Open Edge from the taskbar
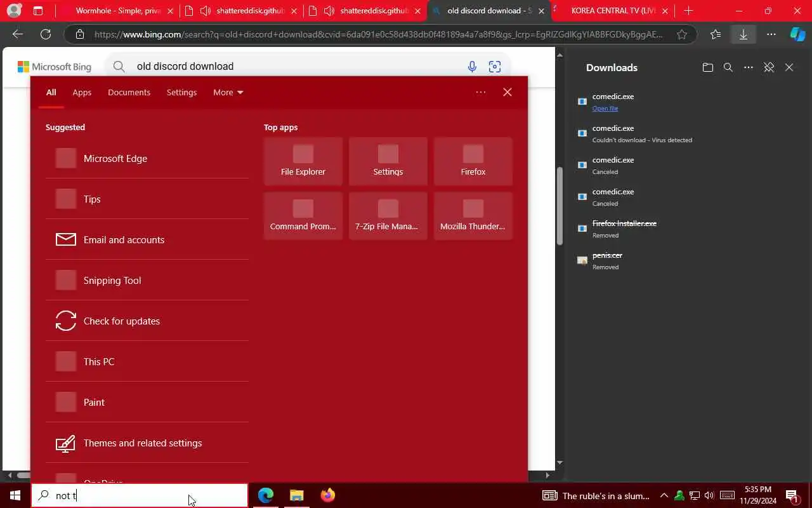The image size is (812, 508). coord(266,495)
